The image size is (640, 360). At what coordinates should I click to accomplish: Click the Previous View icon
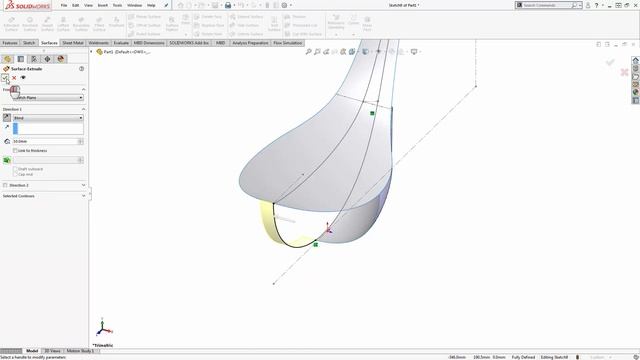tap(326, 51)
